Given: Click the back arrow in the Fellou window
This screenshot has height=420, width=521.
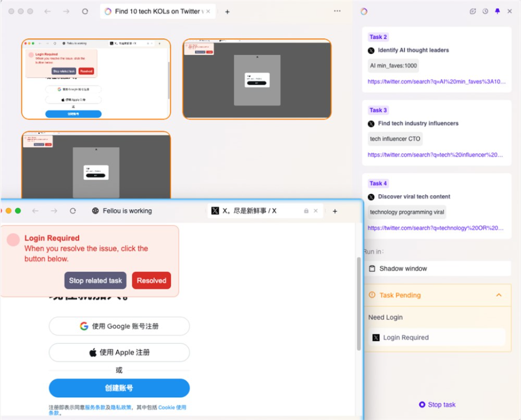Looking at the screenshot, I should 35,210.
